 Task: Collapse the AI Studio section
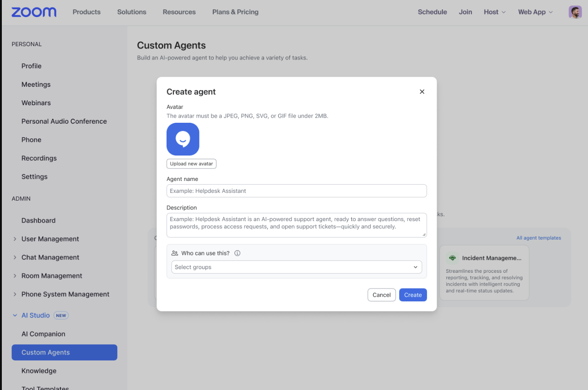tap(15, 315)
